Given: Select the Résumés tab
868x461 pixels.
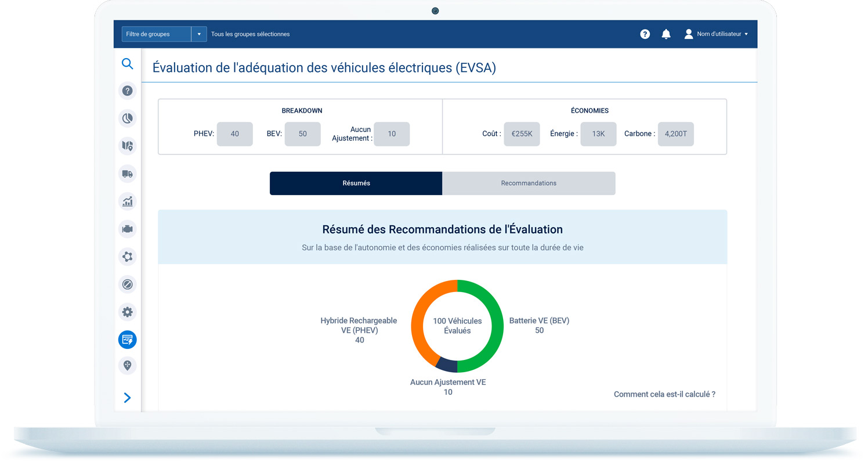Looking at the screenshot, I should 356,183.
